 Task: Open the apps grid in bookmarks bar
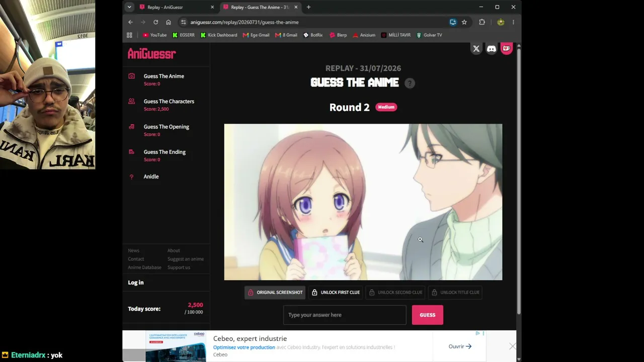(129, 35)
